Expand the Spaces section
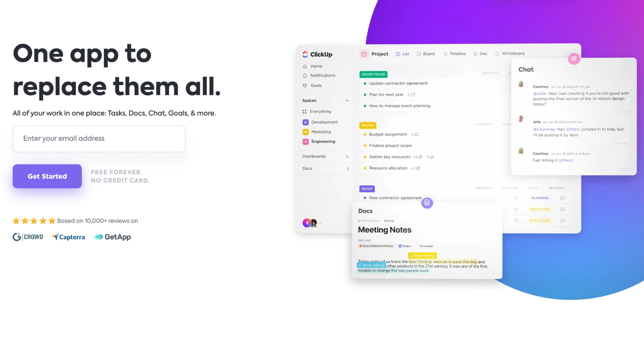 click(347, 100)
